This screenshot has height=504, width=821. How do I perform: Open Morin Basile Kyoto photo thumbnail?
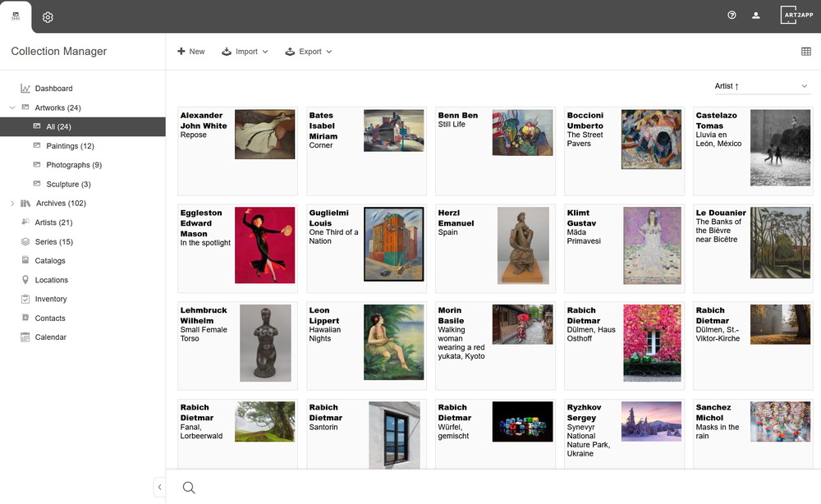tap(522, 324)
